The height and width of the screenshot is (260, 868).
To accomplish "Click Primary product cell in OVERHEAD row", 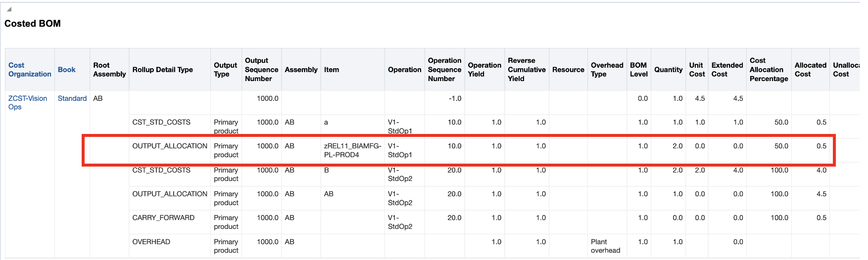I will pos(226,246).
